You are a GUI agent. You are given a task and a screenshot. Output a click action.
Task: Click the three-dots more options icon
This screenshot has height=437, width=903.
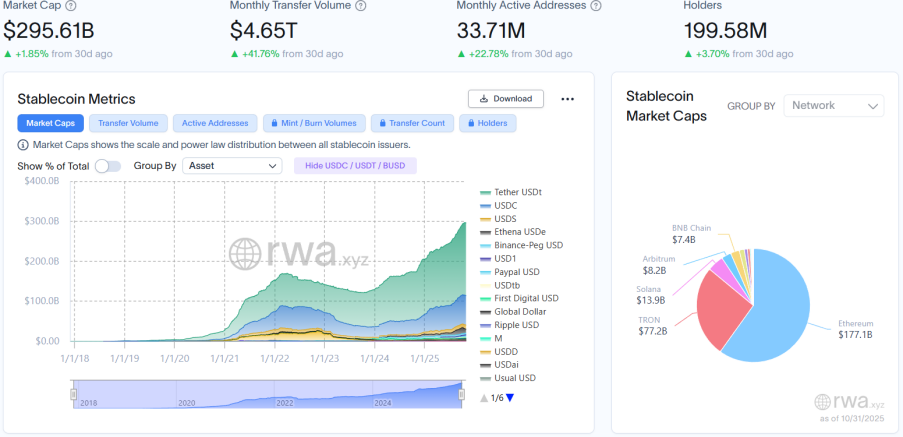click(567, 99)
